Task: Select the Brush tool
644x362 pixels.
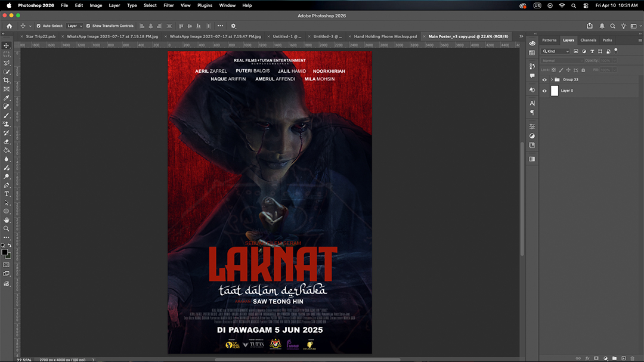Action: click(x=6, y=116)
